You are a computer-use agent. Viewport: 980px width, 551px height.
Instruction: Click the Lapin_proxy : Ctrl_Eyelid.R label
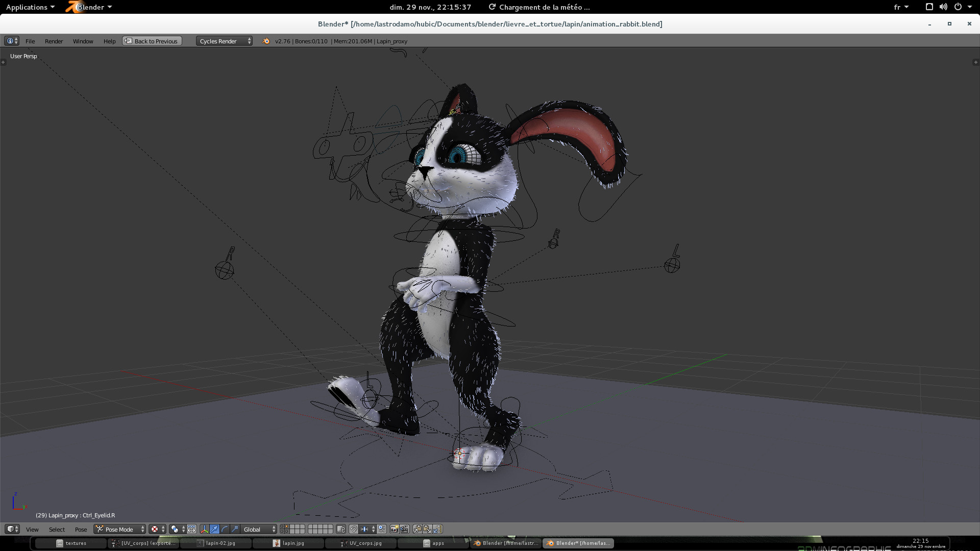pos(76,515)
